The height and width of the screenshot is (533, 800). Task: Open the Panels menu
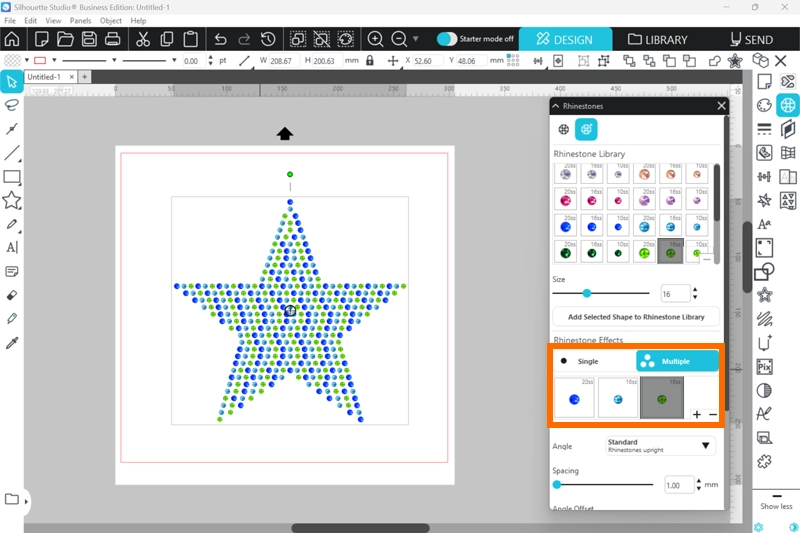(x=80, y=20)
